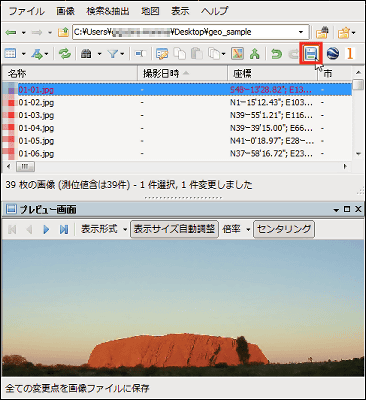Click the orange number 1 icon

tap(350, 53)
